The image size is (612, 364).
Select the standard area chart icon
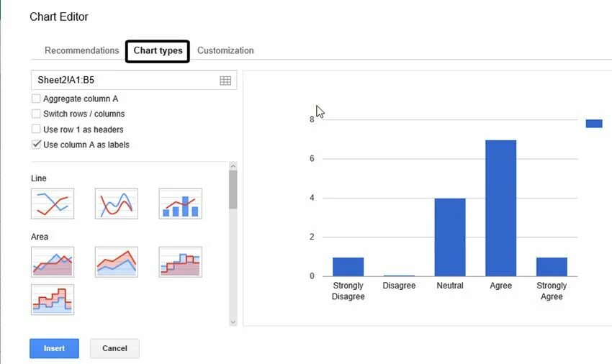53,262
